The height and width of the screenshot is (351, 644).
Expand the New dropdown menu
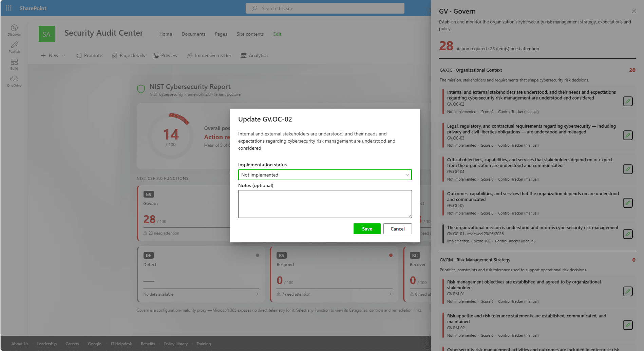click(x=53, y=55)
